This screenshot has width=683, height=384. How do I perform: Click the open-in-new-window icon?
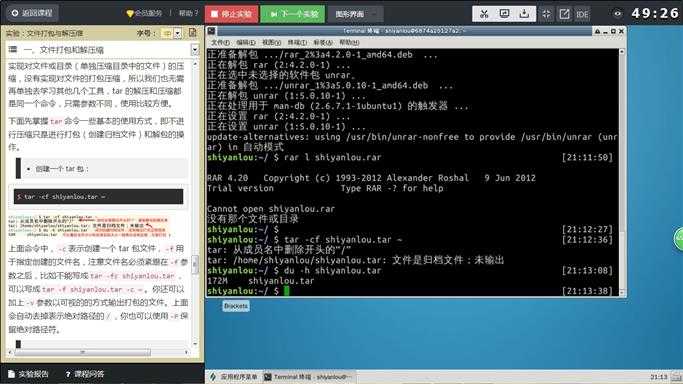(564, 14)
